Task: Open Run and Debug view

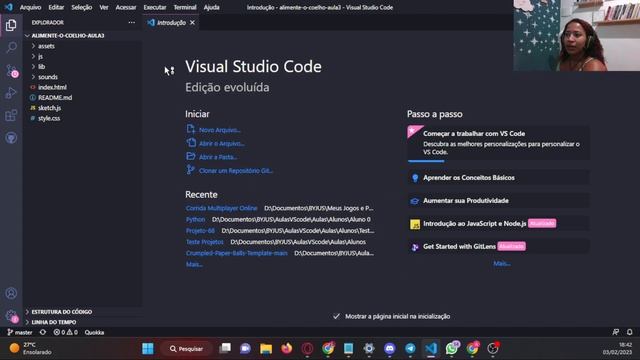Action: [x=11, y=93]
